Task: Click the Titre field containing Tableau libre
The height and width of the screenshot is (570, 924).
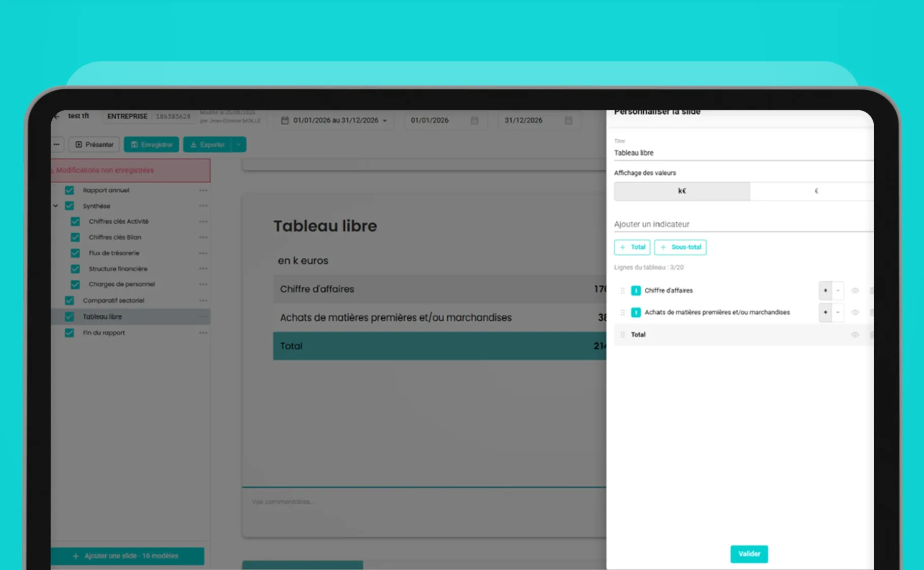Action: coord(744,153)
